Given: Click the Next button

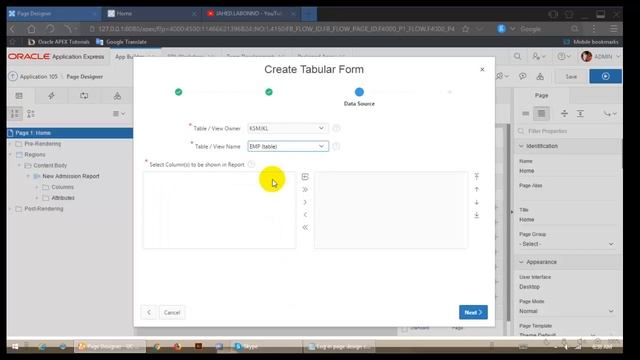Looking at the screenshot, I should [x=473, y=312].
